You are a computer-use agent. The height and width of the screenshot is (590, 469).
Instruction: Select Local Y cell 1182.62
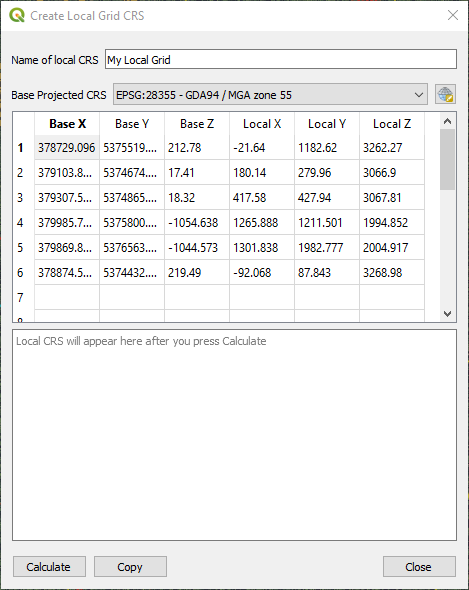pyautogui.click(x=327, y=148)
